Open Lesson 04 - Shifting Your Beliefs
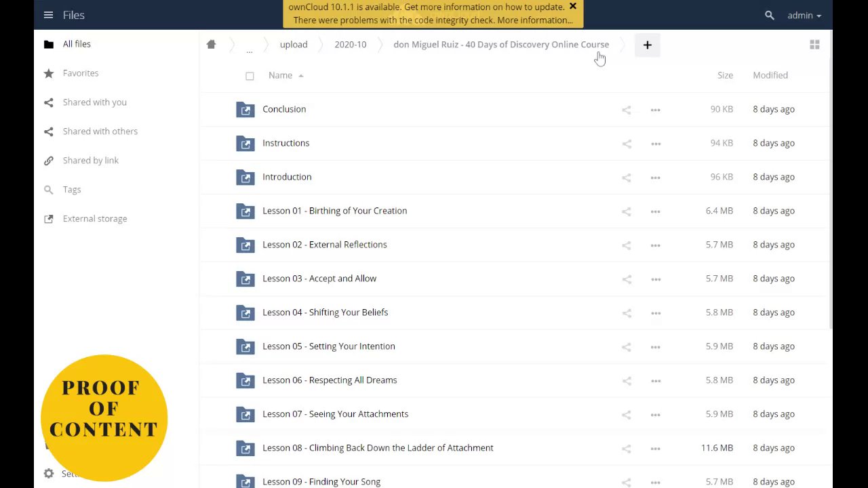This screenshot has height=488, width=868. click(325, 312)
